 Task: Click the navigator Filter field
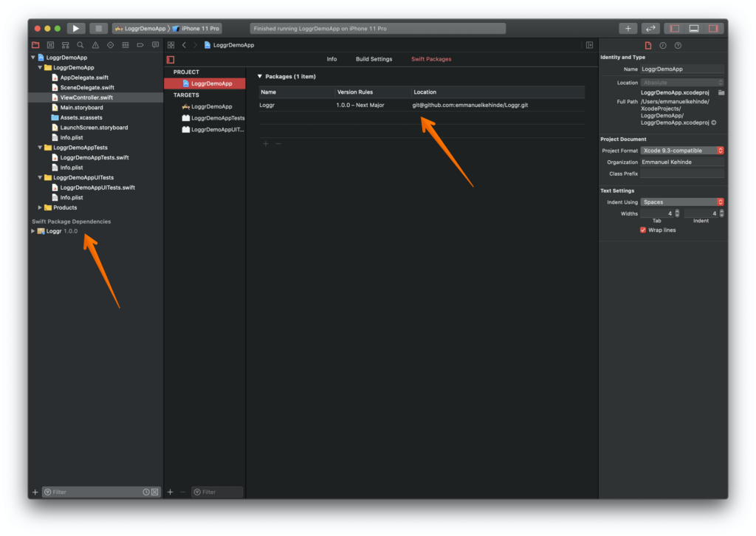100,492
